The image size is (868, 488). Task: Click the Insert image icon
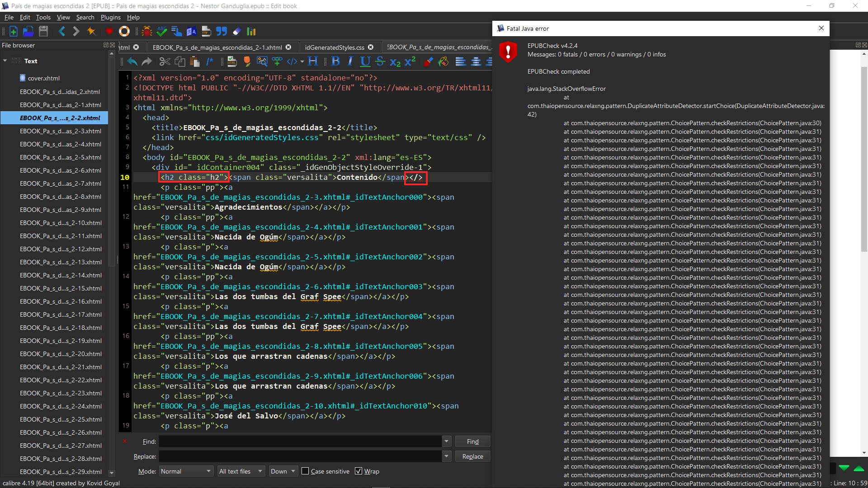(262, 61)
